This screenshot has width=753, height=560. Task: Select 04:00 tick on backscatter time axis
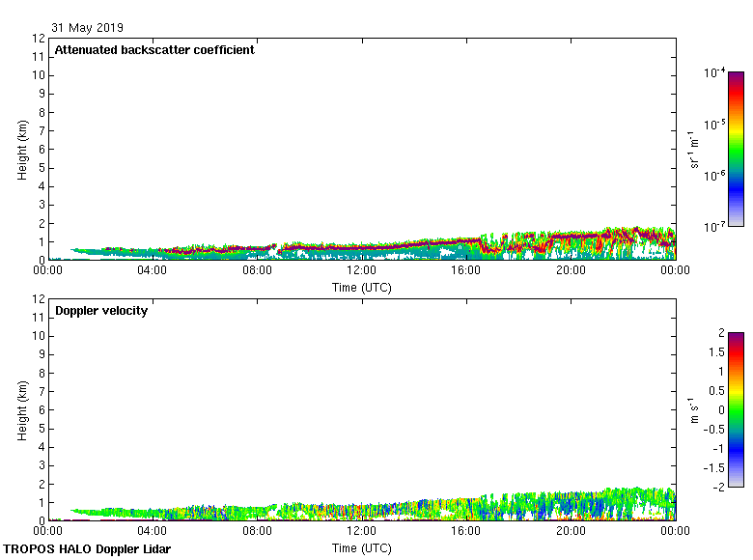point(153,271)
